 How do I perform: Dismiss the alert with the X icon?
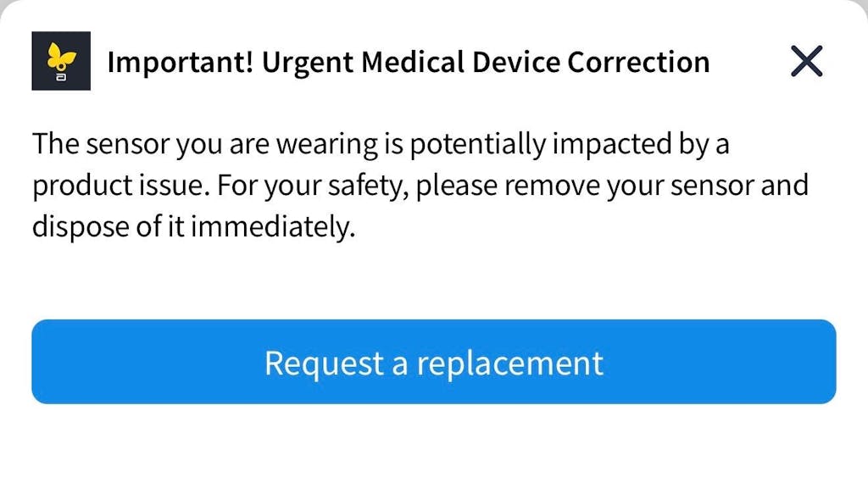pyautogui.click(x=806, y=61)
